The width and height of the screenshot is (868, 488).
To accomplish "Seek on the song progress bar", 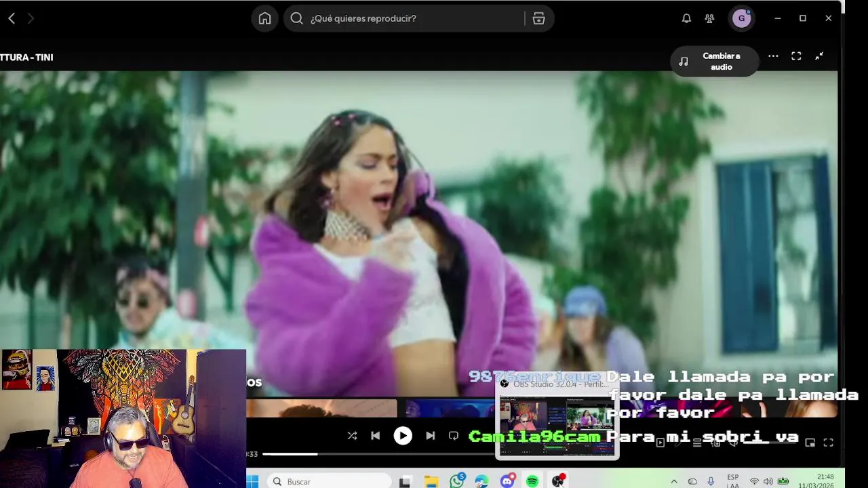I will click(x=380, y=454).
